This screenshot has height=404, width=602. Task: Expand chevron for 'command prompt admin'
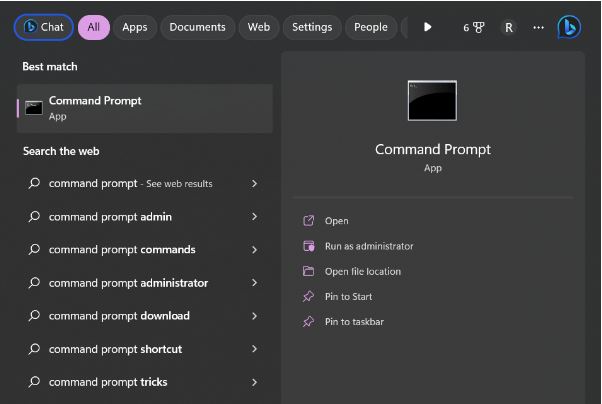[x=254, y=217]
